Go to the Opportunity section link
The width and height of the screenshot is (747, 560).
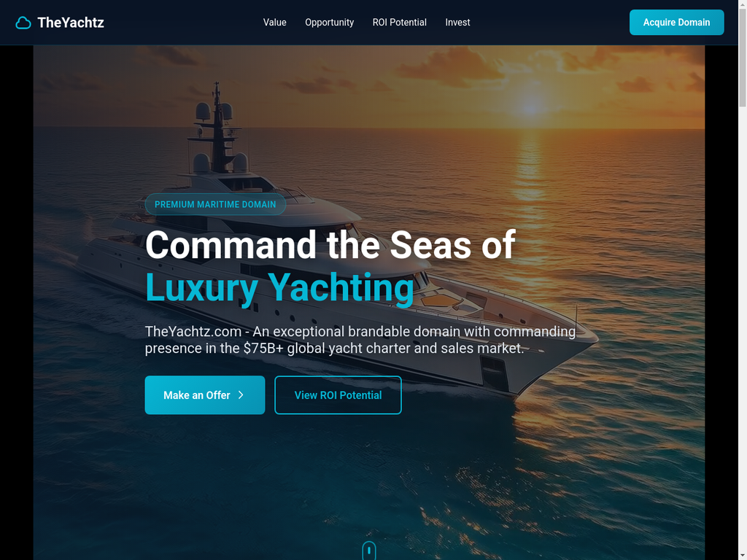point(329,23)
